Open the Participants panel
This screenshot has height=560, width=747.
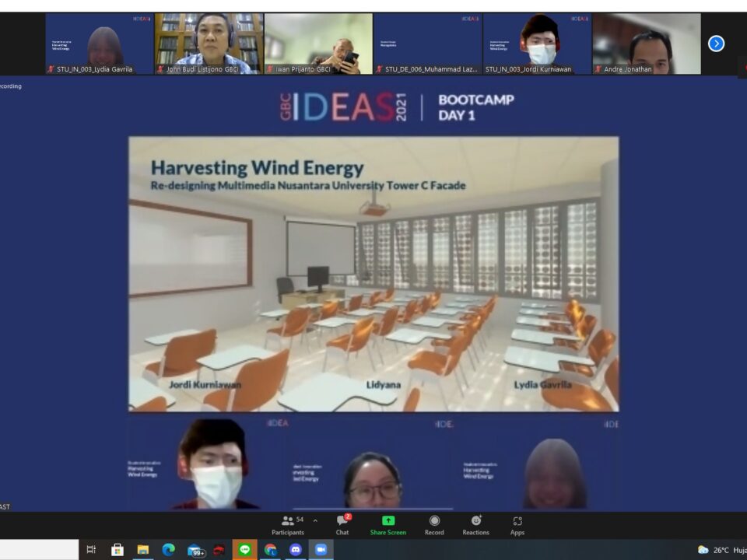pyautogui.click(x=288, y=525)
